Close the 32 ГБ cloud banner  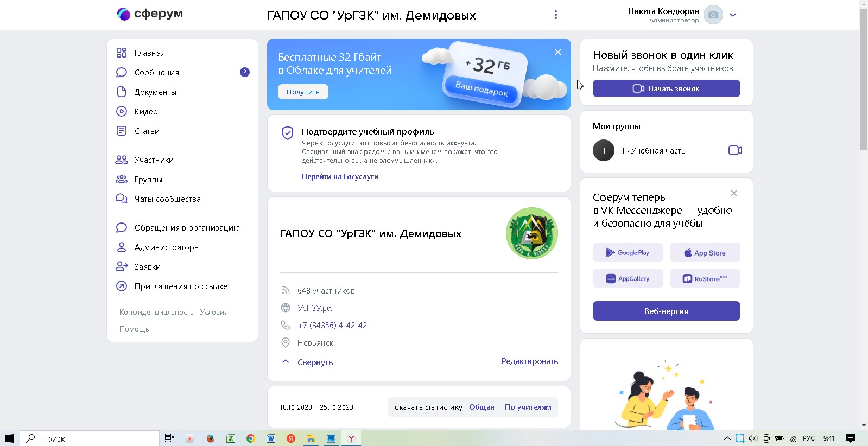tap(558, 52)
